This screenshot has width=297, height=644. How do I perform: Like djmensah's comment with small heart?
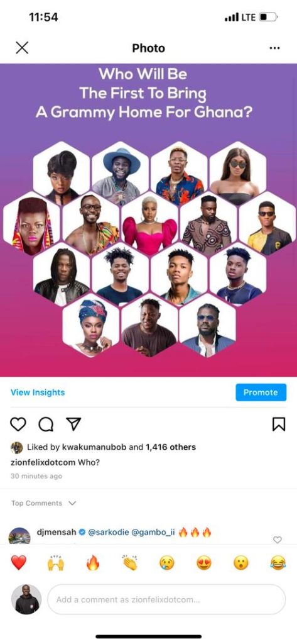(x=278, y=540)
